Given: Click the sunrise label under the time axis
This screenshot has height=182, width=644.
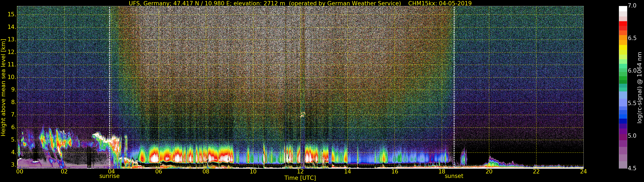Looking at the screenshot, I should (109, 176).
